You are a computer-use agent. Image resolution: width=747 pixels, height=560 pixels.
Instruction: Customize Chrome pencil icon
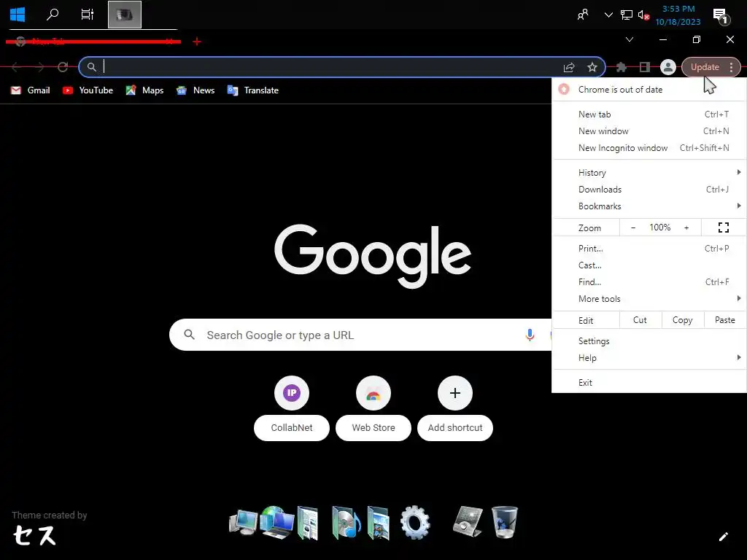723,537
